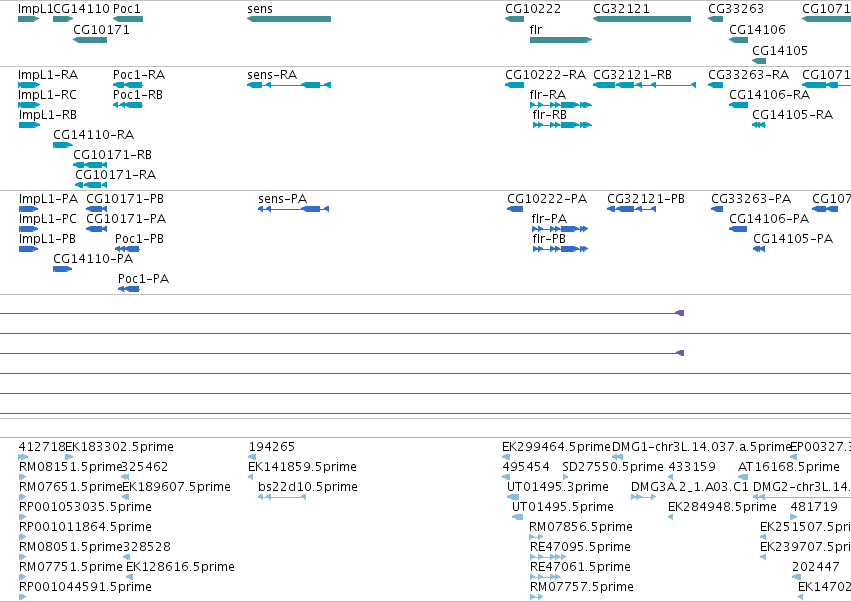Click EST 328528

147,547
